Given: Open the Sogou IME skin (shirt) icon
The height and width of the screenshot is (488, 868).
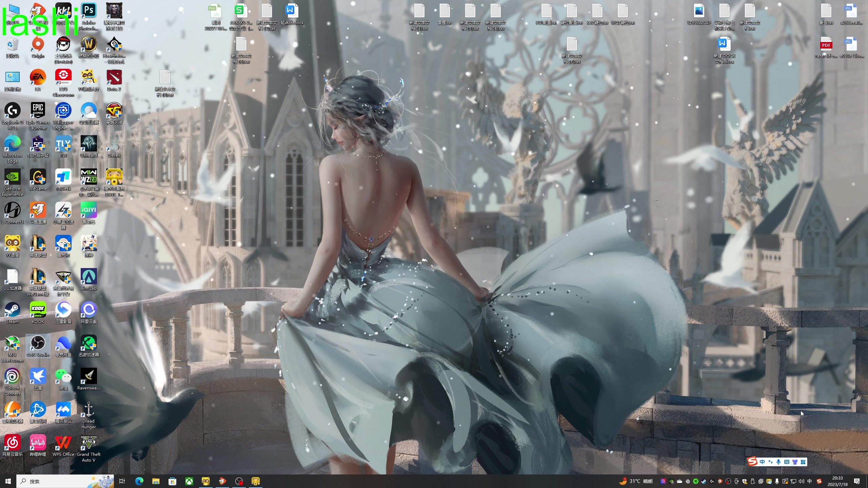Looking at the screenshot, I should (x=795, y=462).
